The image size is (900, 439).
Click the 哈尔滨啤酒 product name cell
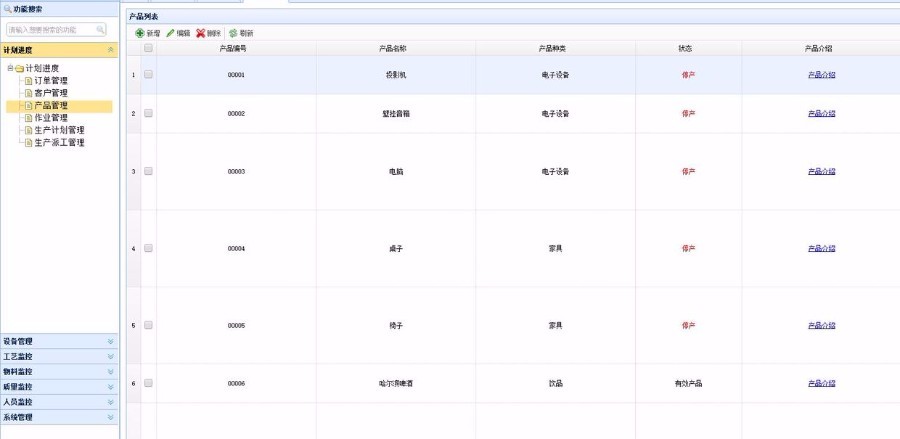click(396, 383)
